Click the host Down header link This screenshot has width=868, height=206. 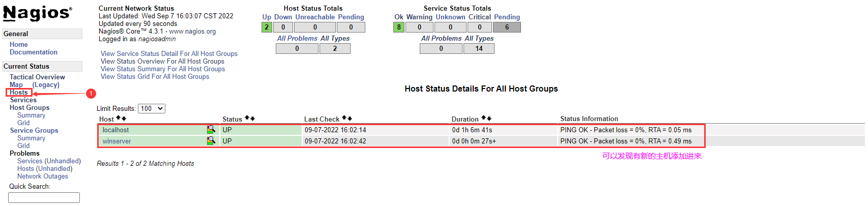(283, 17)
